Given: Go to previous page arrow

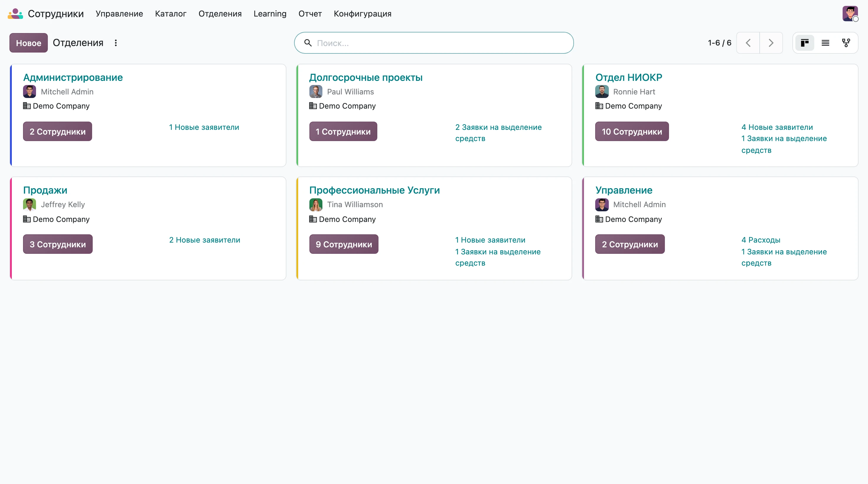Looking at the screenshot, I should 748,43.
